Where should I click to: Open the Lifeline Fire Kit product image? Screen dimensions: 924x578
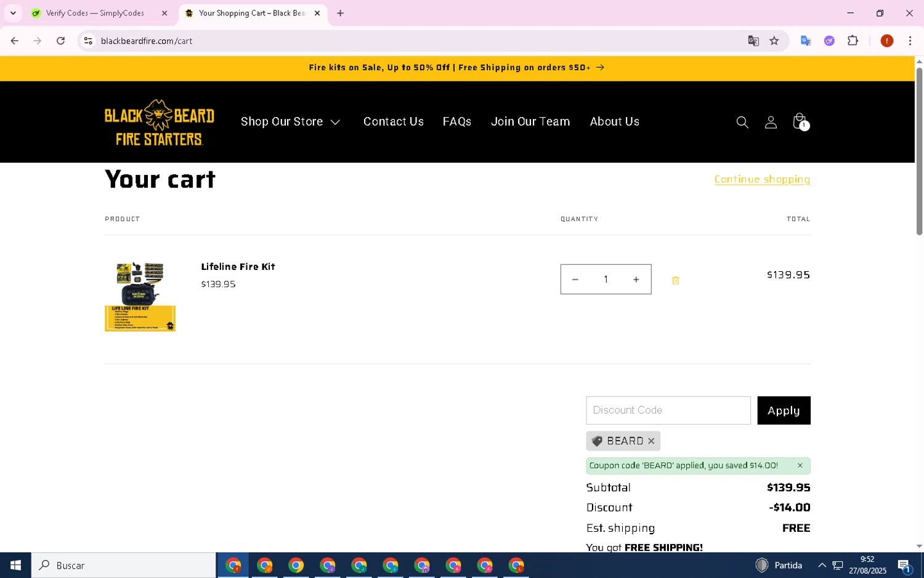tap(140, 296)
